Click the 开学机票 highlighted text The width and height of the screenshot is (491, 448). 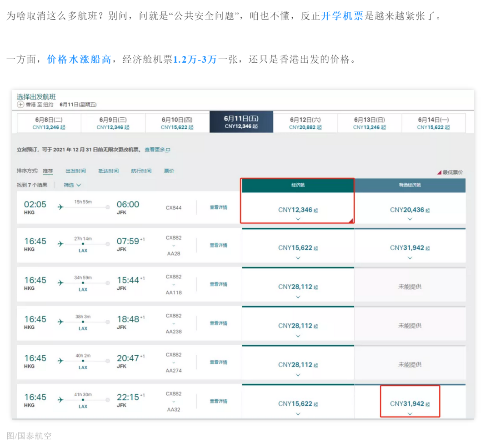click(x=343, y=15)
